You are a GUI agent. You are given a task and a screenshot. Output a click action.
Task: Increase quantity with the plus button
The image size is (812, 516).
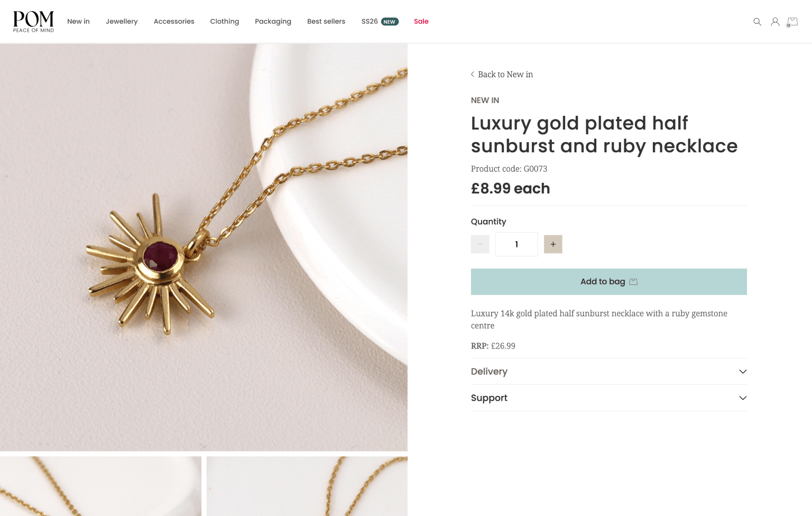point(553,244)
